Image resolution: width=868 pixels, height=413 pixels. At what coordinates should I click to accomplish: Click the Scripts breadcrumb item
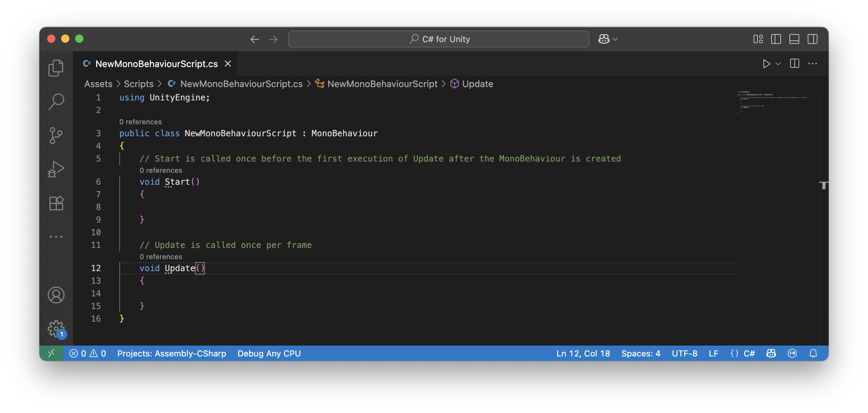click(139, 84)
